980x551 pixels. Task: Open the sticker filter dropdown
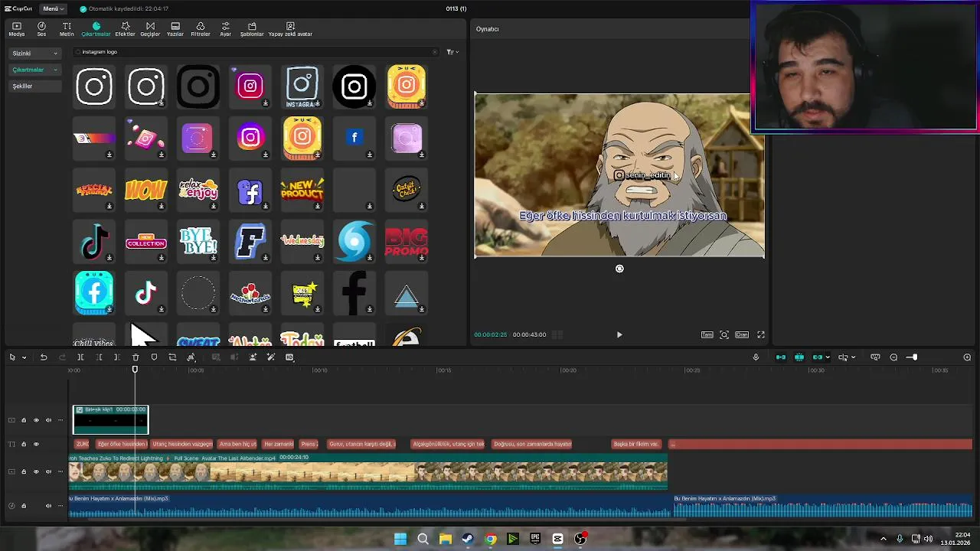pyautogui.click(x=452, y=52)
